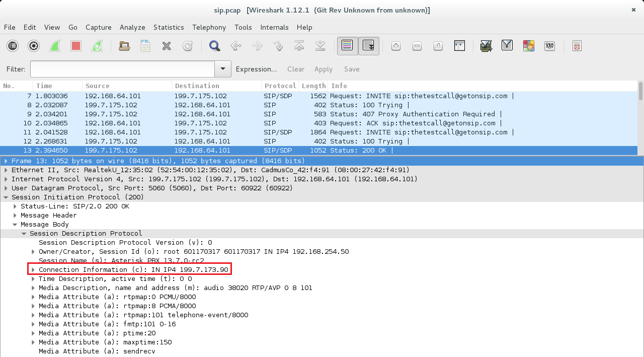The height and width of the screenshot is (357, 644).
Task: Select packet 7 INVITE request row
Action: coord(318,96)
